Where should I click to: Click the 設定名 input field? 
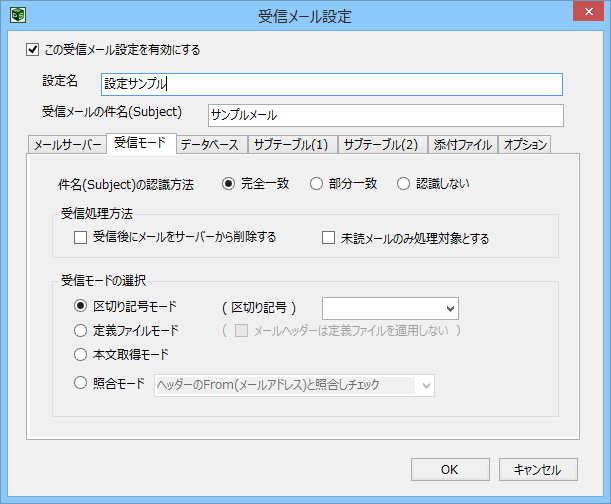click(332, 84)
